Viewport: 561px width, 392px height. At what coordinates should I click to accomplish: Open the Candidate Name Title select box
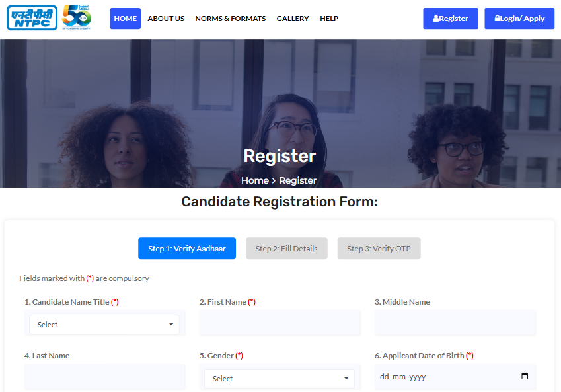[x=104, y=325]
